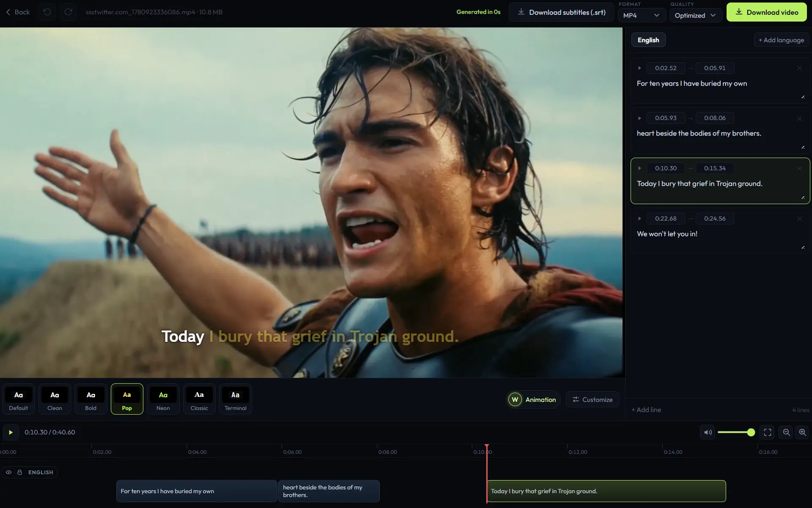Enter fullscreen preview
The image size is (812, 508).
pos(767,432)
